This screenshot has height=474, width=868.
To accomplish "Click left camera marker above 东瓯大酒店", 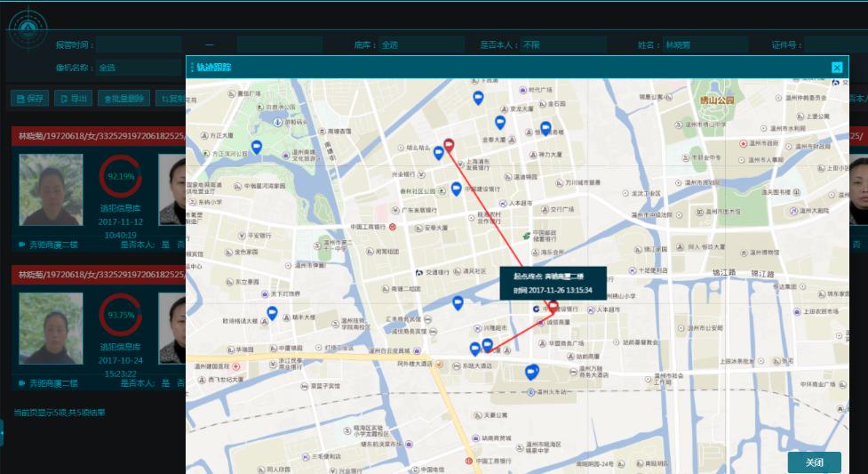I will (475, 349).
